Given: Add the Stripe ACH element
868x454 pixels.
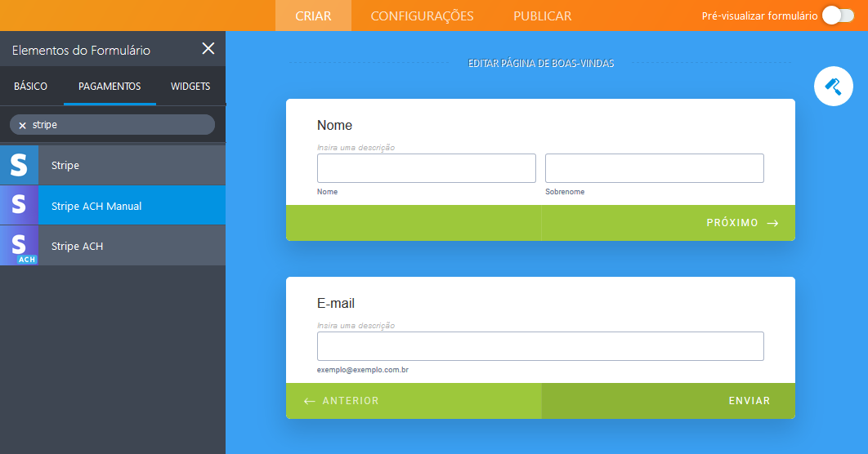Looking at the screenshot, I should [x=112, y=246].
